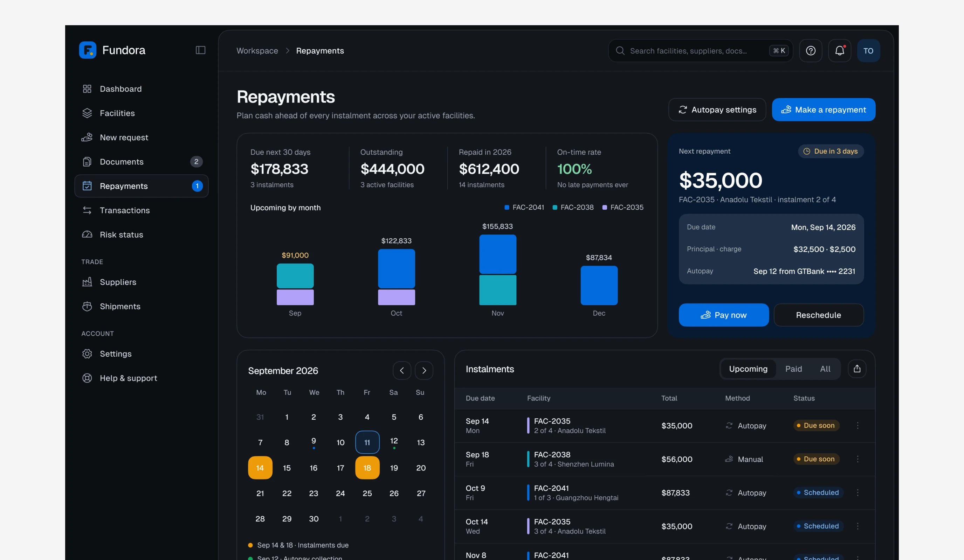Viewport: 964px width, 560px height.
Task: Start a New request from sidebar
Action: click(141, 137)
